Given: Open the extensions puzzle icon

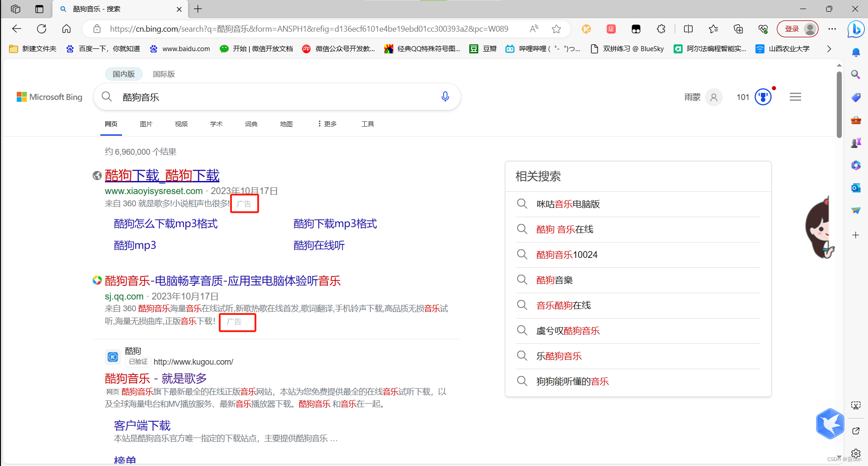Looking at the screenshot, I should (661, 29).
